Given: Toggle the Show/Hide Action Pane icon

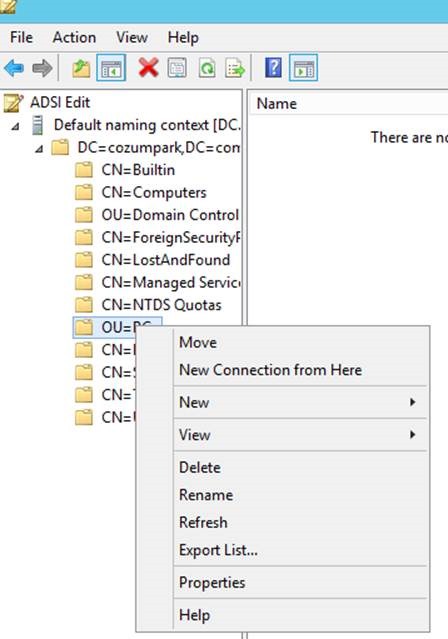Looking at the screenshot, I should point(303,68).
